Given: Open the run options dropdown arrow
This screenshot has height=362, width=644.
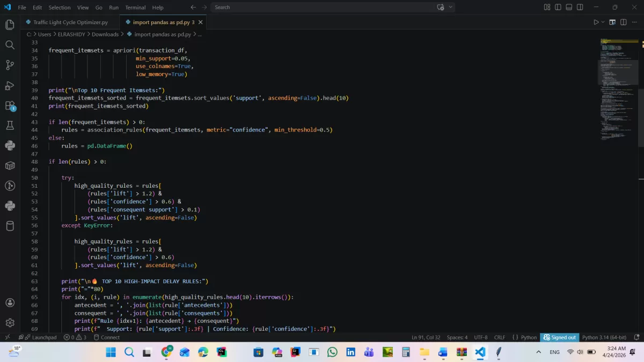Looking at the screenshot, I should pos(603,22).
